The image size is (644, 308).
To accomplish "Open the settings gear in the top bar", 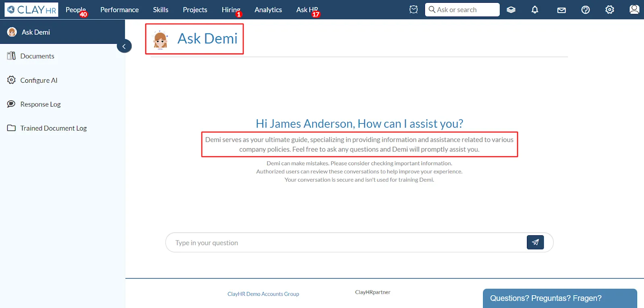I will pos(610,10).
